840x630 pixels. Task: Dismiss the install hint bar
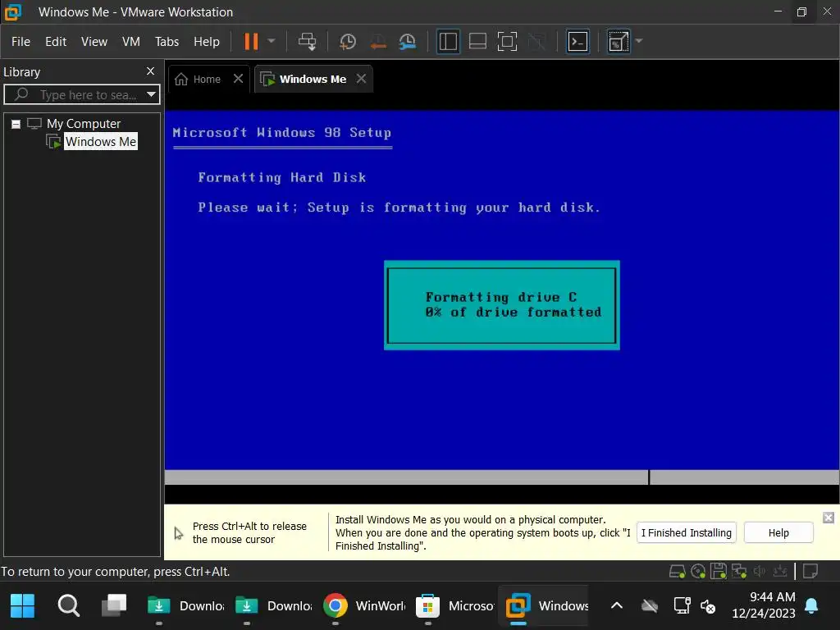pos(829,518)
